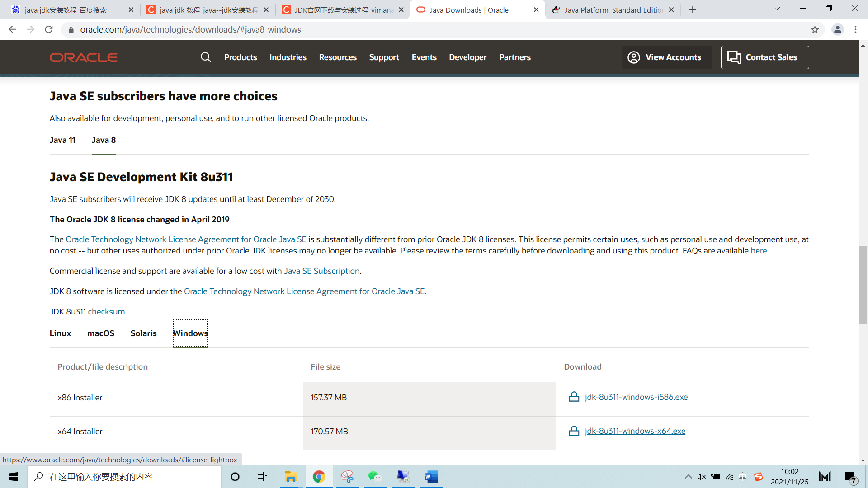
Task: Toggle the muted volume icon in the system tray
Action: (x=701, y=477)
